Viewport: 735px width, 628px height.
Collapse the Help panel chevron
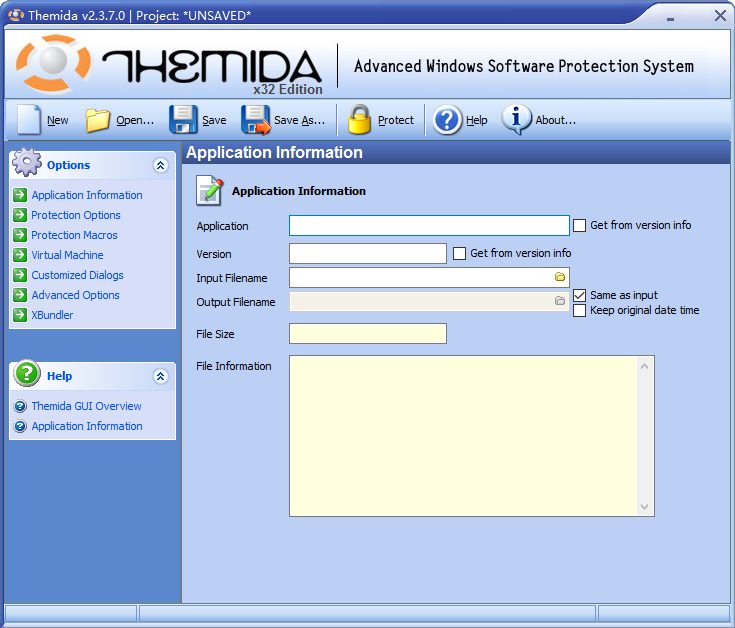(161, 376)
